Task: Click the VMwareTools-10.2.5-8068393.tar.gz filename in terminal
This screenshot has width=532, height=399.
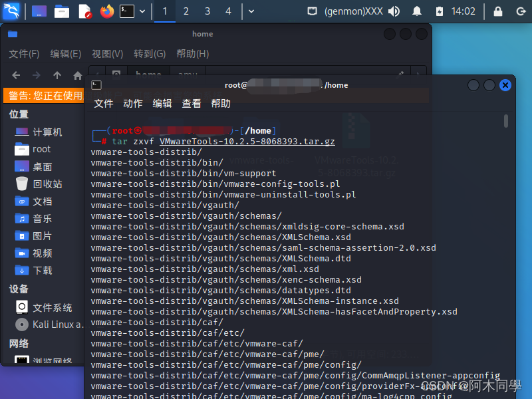Action: (247, 141)
